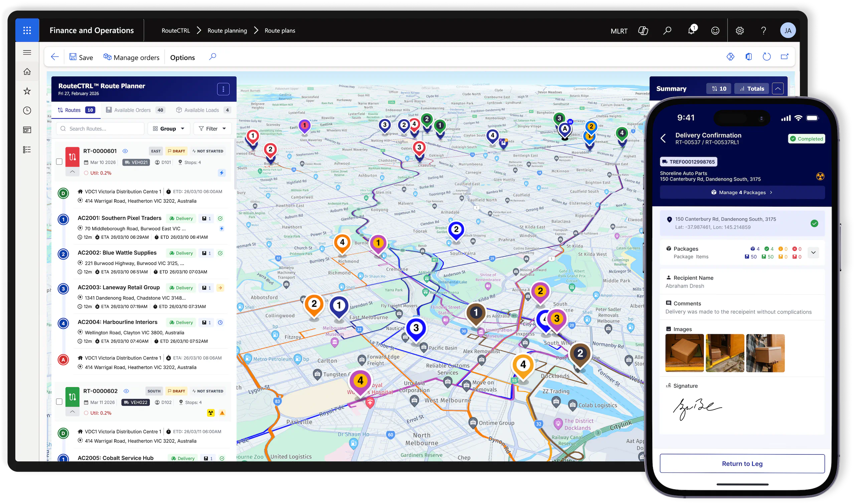Open third delivery photo thumbnail

[765, 353]
